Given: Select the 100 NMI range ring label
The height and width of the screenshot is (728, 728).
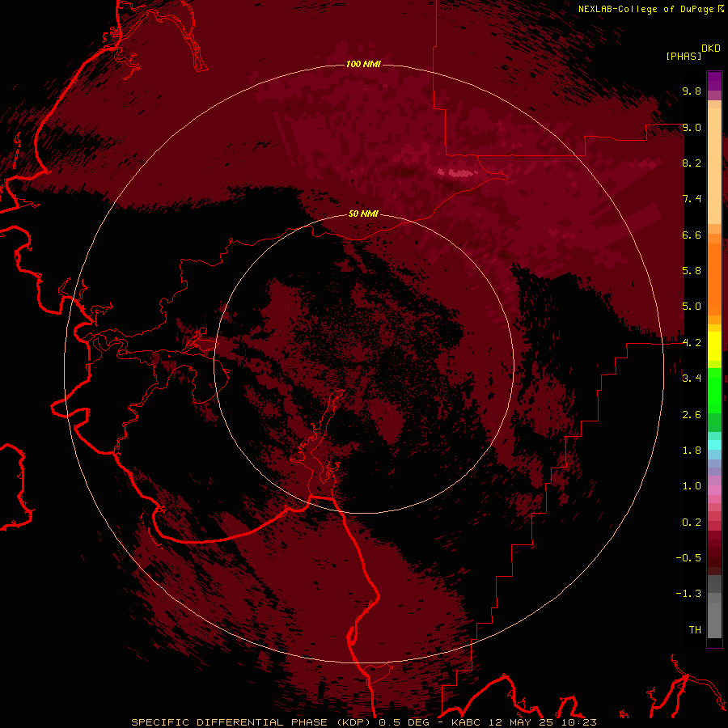Looking at the screenshot, I should (x=363, y=64).
